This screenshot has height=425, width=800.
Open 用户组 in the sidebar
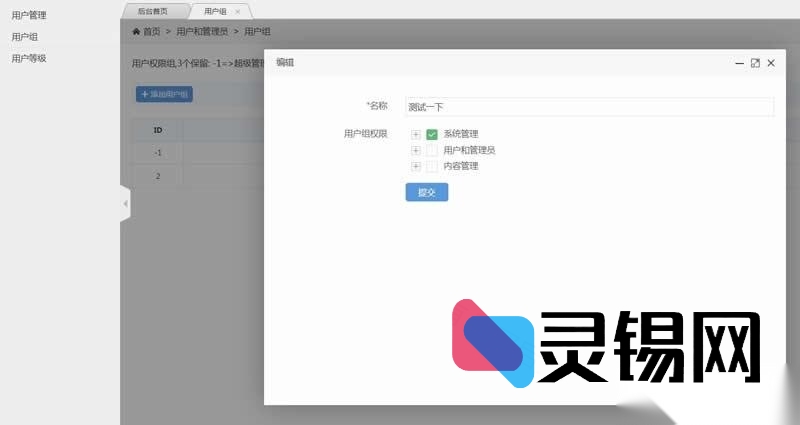(x=24, y=37)
